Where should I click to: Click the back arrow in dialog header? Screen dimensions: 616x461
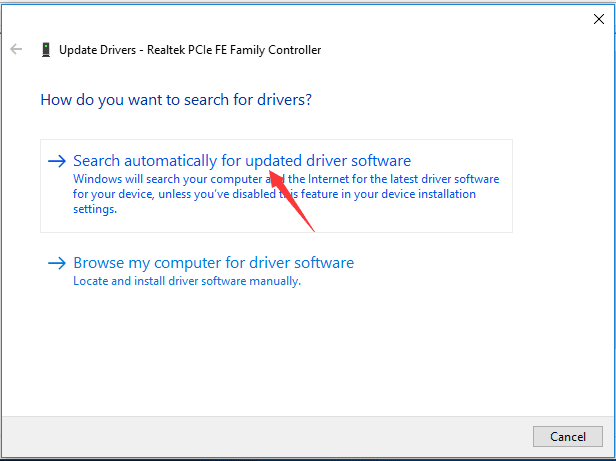click(16, 50)
